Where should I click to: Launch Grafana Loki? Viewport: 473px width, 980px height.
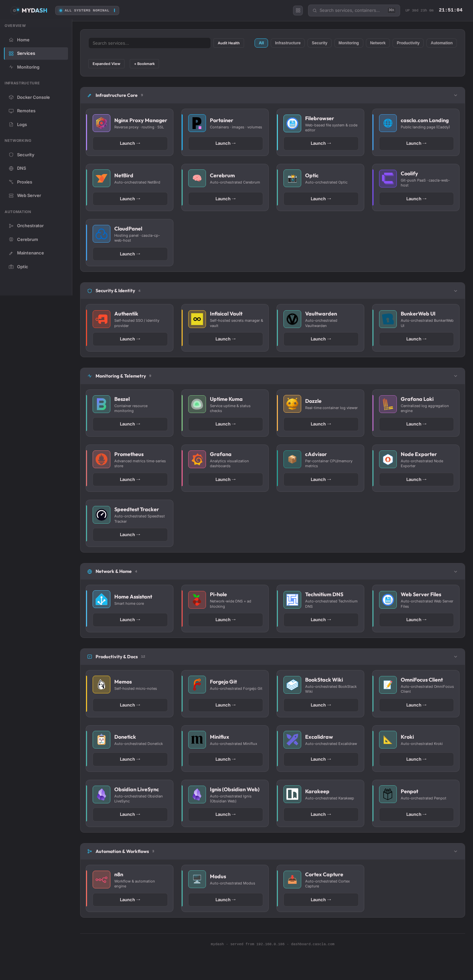416,424
